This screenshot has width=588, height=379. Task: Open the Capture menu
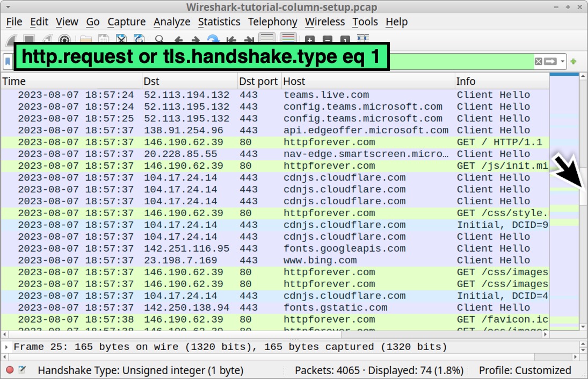[x=126, y=22]
